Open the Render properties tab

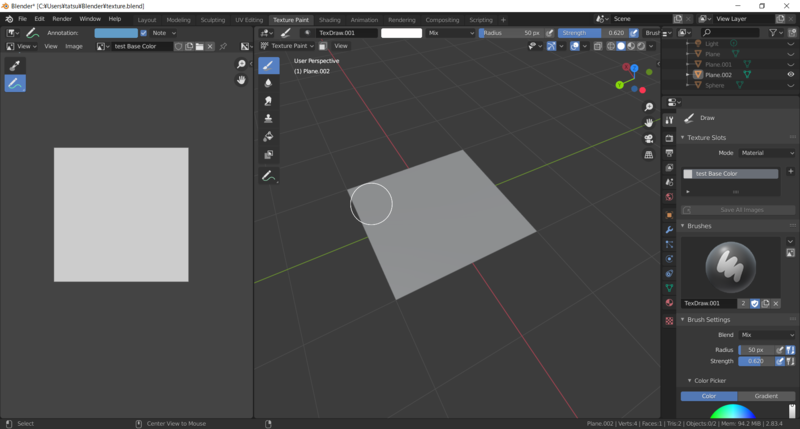[669, 138]
